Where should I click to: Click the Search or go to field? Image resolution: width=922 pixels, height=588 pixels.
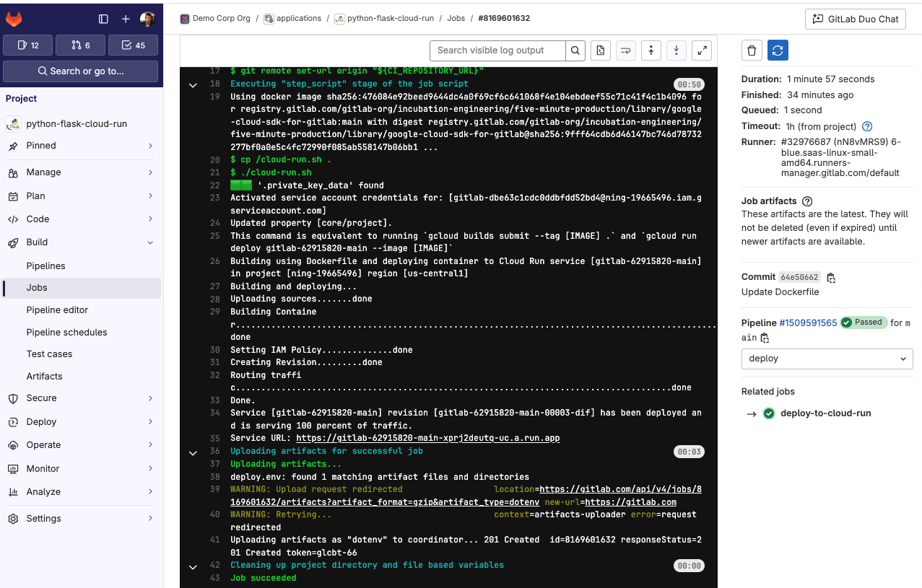point(80,71)
